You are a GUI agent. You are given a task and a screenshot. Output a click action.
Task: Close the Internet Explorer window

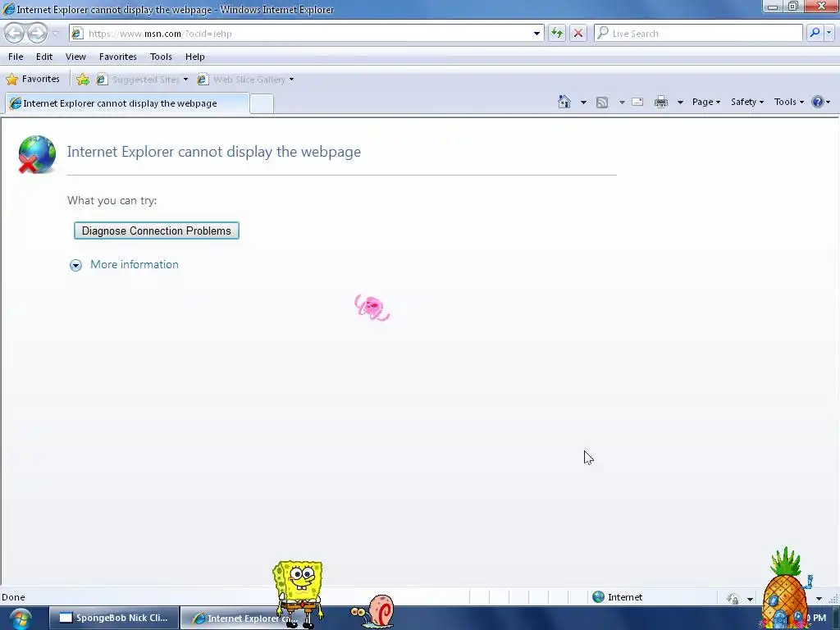coord(822,7)
